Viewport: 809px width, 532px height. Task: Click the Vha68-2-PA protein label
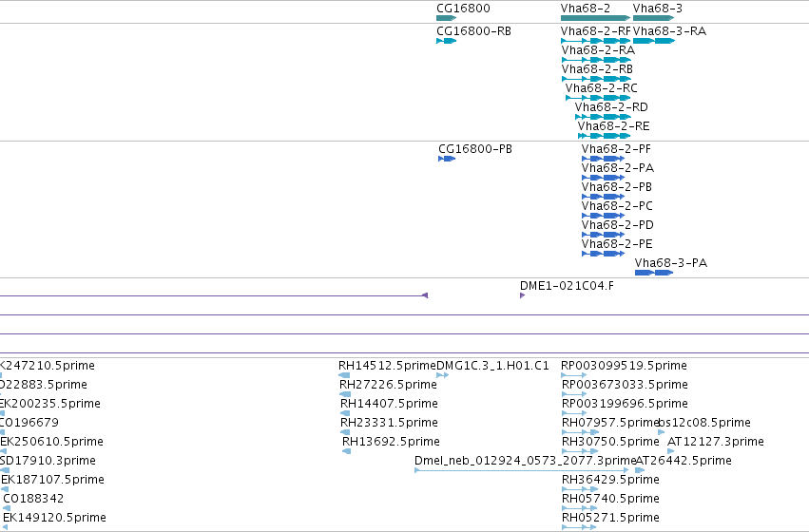pyautogui.click(x=618, y=168)
